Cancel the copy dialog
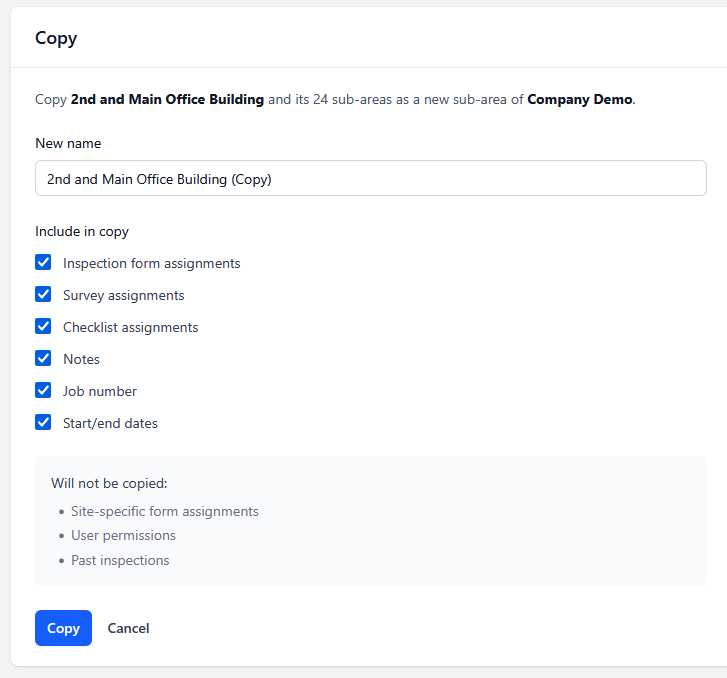The height and width of the screenshot is (678, 727). pyautogui.click(x=128, y=628)
